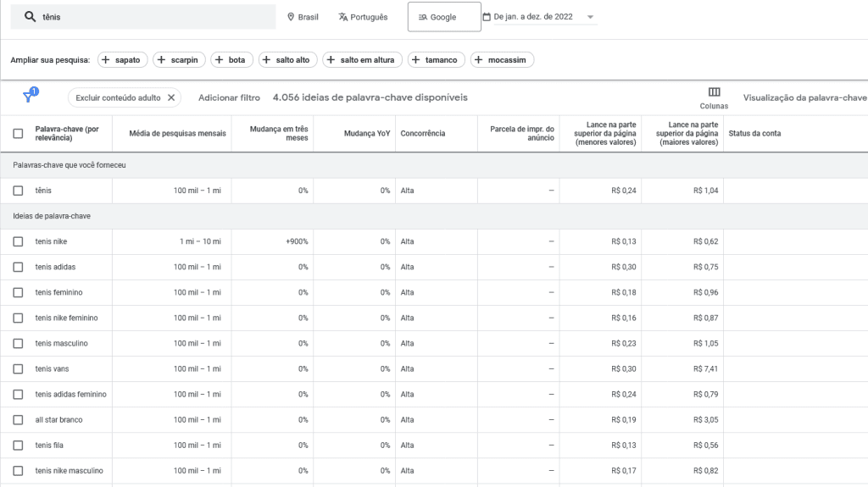Sort by Mudança em três meses column
The width and height of the screenshot is (868, 487).
pos(278,133)
